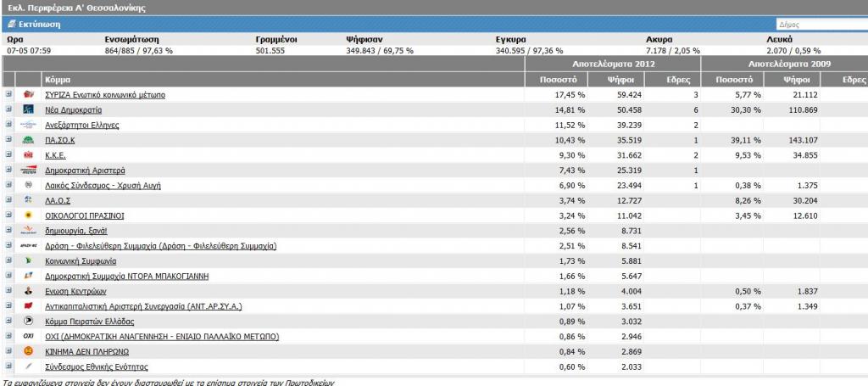Click the ΑΝΤ.ΑΡ.ΣΥ.Α. red flag icon
This screenshot has height=386, width=868.
tap(29, 305)
